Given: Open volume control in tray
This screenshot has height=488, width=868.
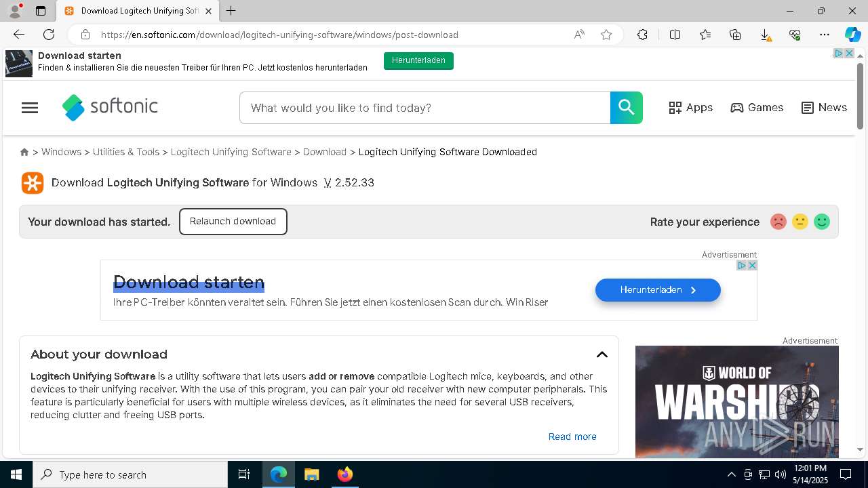Looking at the screenshot, I should click(x=780, y=474).
